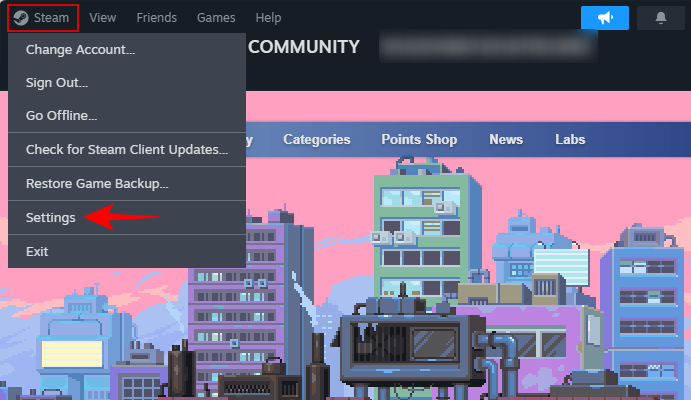This screenshot has width=691, height=400.
Task: Open the Points Shop tab
Action: pos(419,140)
